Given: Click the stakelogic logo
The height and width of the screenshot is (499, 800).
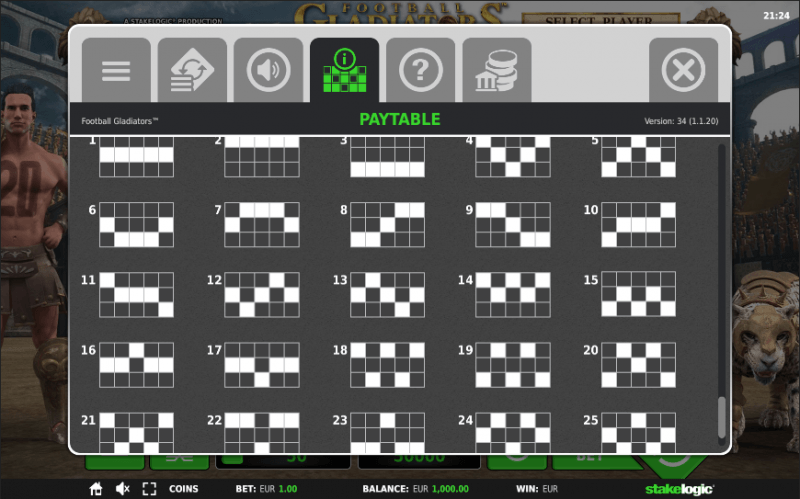Looking at the screenshot, I should pos(680,489).
